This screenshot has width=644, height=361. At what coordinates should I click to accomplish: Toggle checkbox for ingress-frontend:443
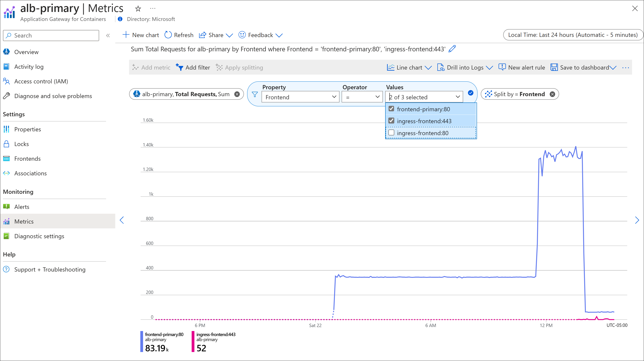[391, 120]
